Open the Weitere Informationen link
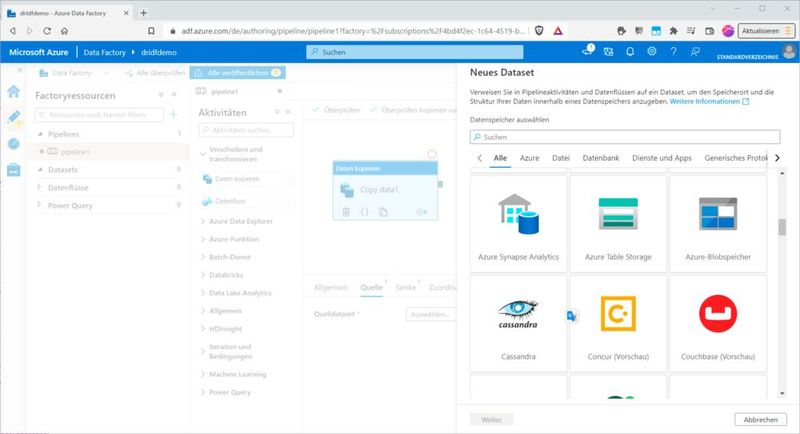Image resolution: width=800 pixels, height=434 pixels. pos(709,102)
